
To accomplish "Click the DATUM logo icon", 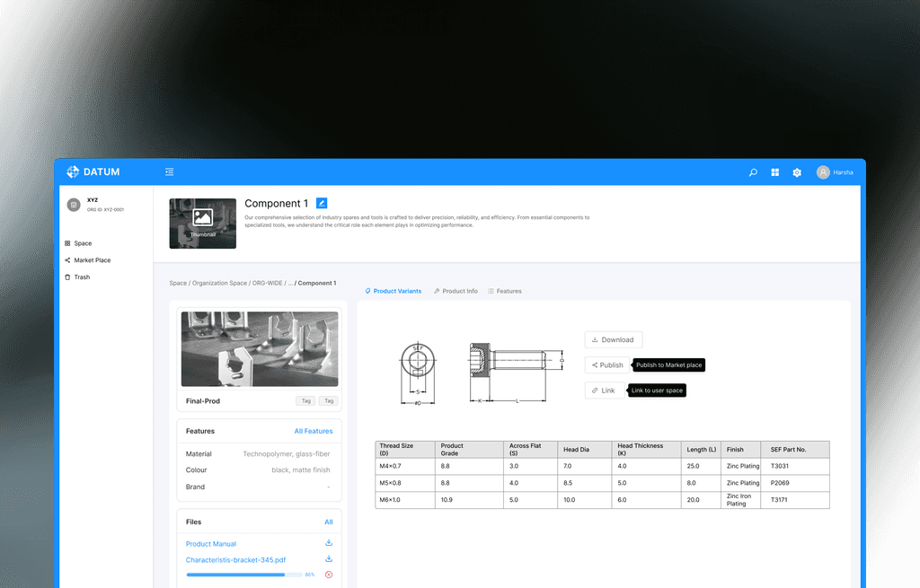I will pos(72,171).
